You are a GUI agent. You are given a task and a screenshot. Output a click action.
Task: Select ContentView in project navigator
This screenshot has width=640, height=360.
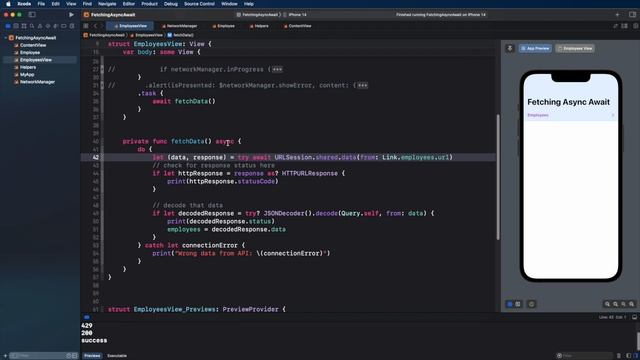tap(33, 45)
